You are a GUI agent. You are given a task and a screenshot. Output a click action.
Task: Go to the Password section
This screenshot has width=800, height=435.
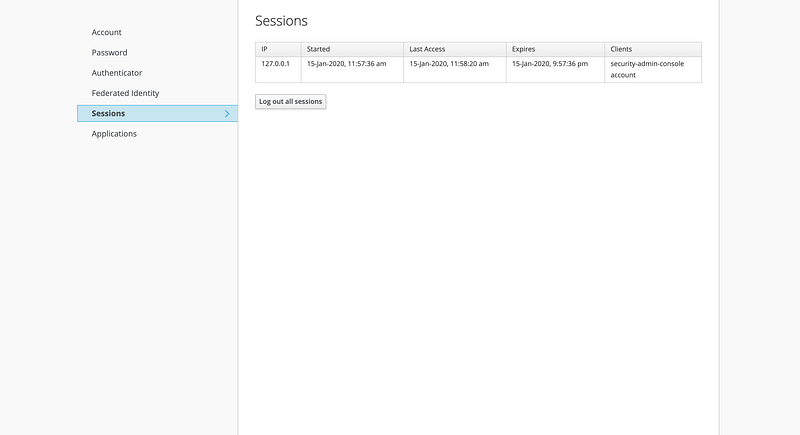pos(109,53)
